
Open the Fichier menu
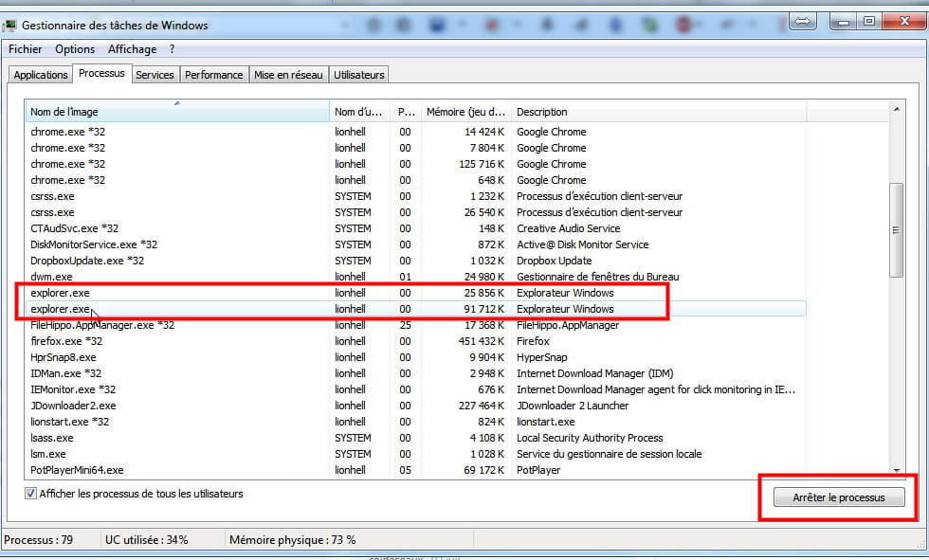26,49
